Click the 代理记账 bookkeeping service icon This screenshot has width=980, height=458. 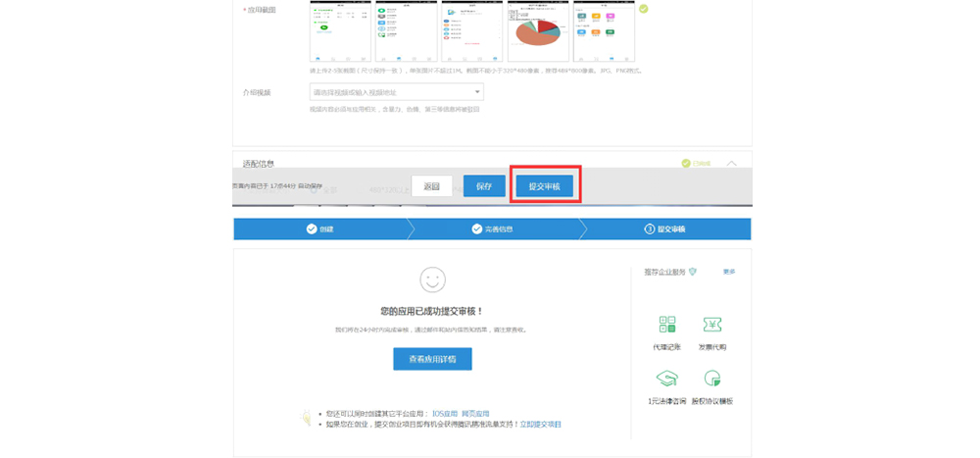[667, 326]
